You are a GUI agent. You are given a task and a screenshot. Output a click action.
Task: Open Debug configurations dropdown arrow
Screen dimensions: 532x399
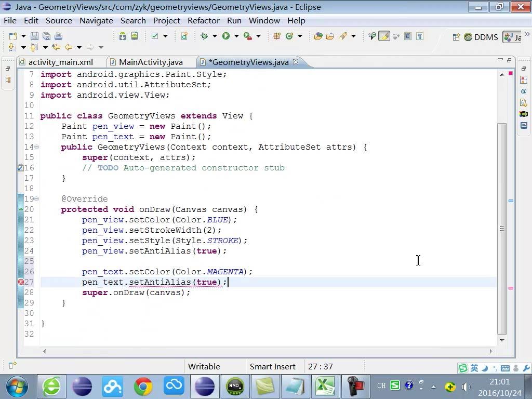click(x=215, y=36)
